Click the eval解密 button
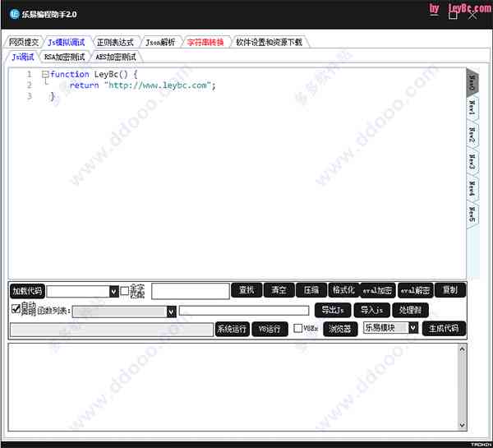Screen dimensions: 493x448 tap(415, 290)
